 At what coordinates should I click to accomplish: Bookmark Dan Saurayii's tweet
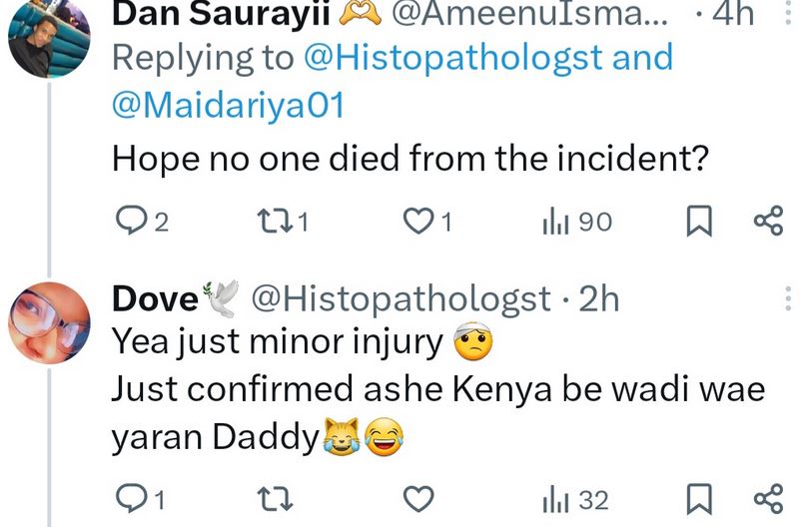(697, 221)
